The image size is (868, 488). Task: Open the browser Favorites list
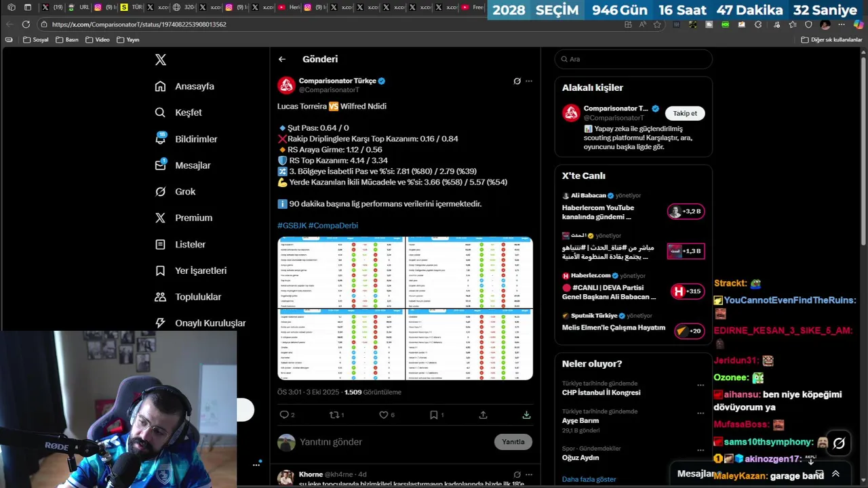pyautogui.click(x=792, y=24)
